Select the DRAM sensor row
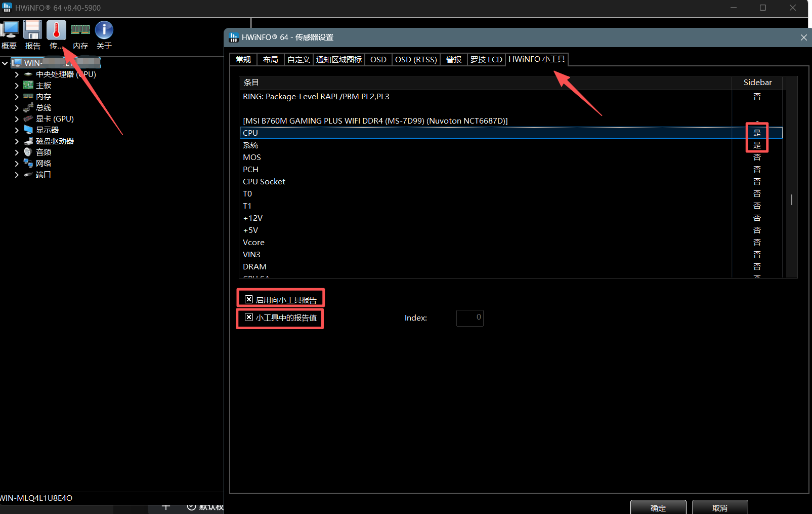Viewport: 812px width, 514px height. [511, 267]
